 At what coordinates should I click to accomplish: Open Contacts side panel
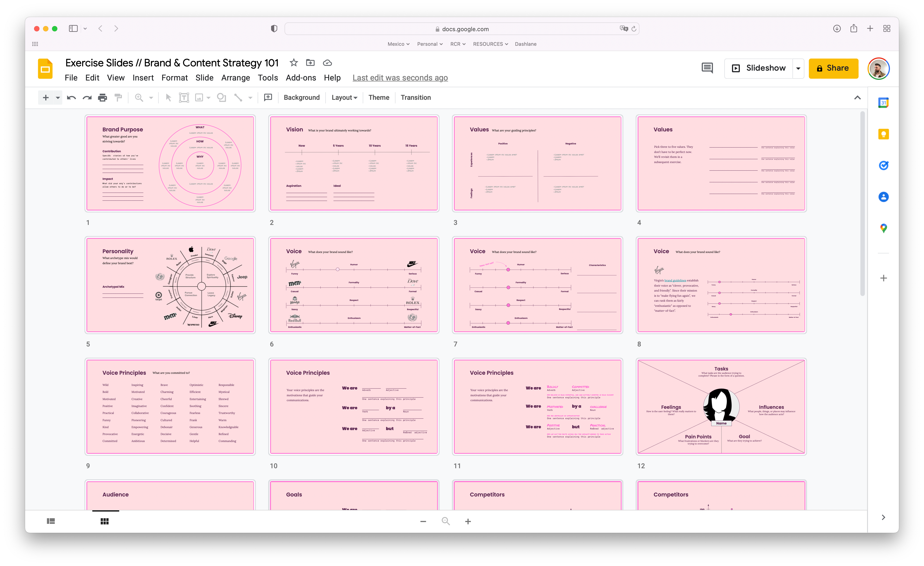pos(883,197)
